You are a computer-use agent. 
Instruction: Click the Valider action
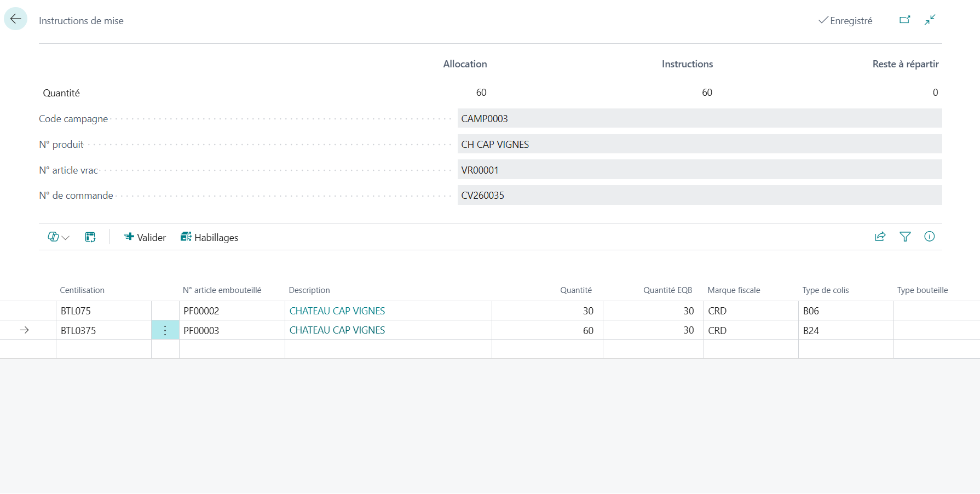[145, 237]
